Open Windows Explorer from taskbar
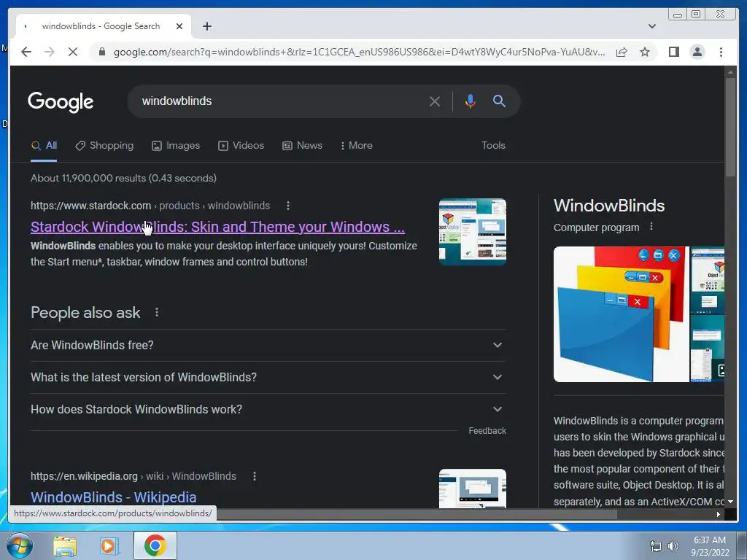 click(x=65, y=546)
